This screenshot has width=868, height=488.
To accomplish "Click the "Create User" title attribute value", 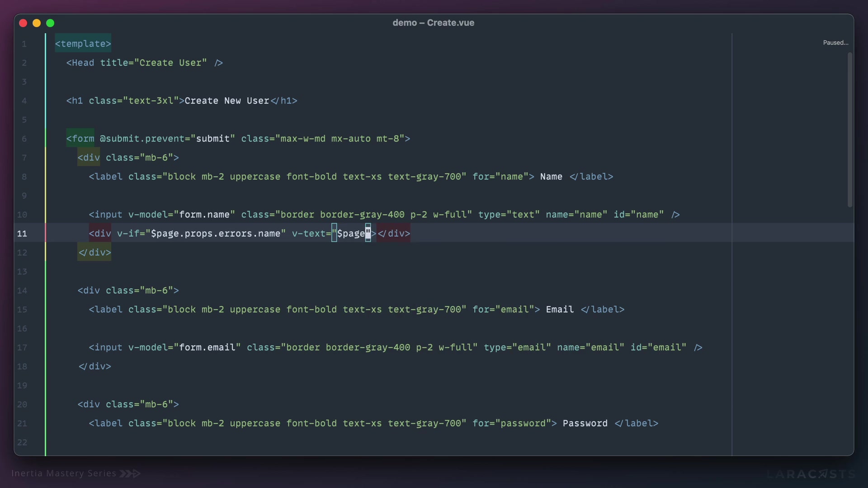I will point(170,63).
